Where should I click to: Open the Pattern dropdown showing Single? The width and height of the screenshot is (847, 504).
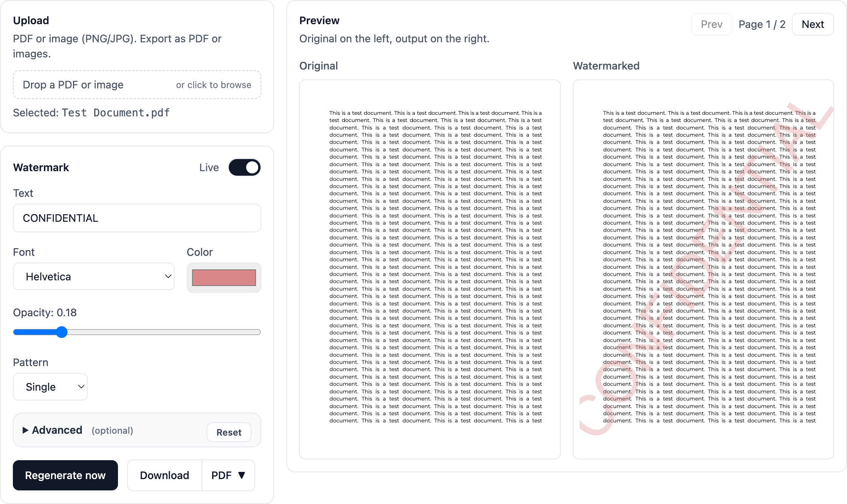(50, 387)
